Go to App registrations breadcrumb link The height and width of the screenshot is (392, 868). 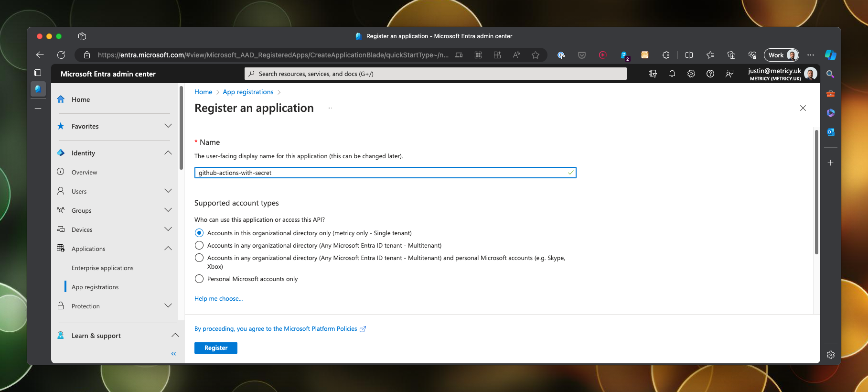tap(248, 92)
